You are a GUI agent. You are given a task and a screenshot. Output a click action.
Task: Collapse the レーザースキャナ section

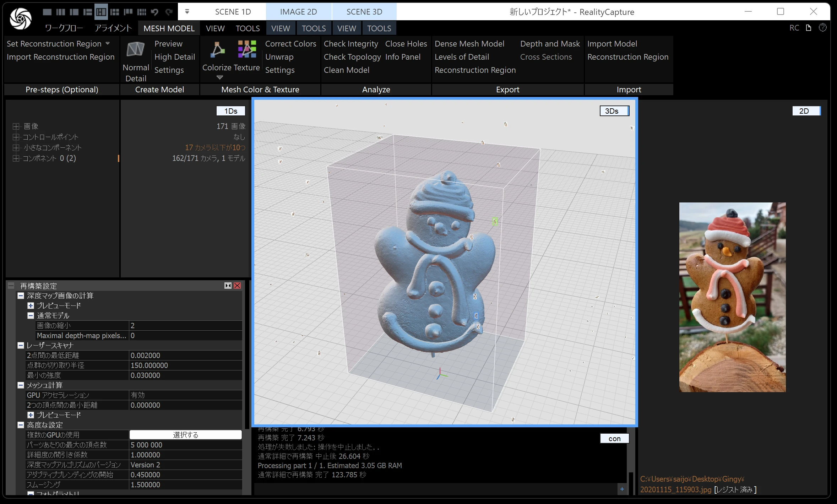[x=21, y=345]
